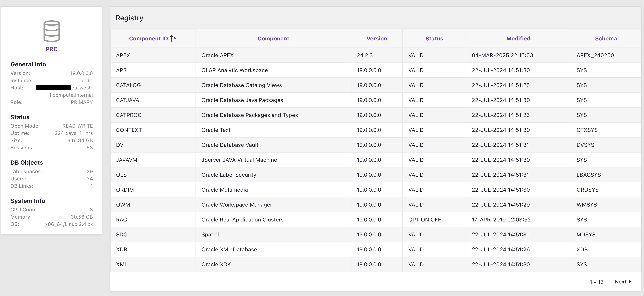This screenshot has height=296, width=644.
Task: Click the Registry region title
Action: pyautogui.click(x=129, y=18)
